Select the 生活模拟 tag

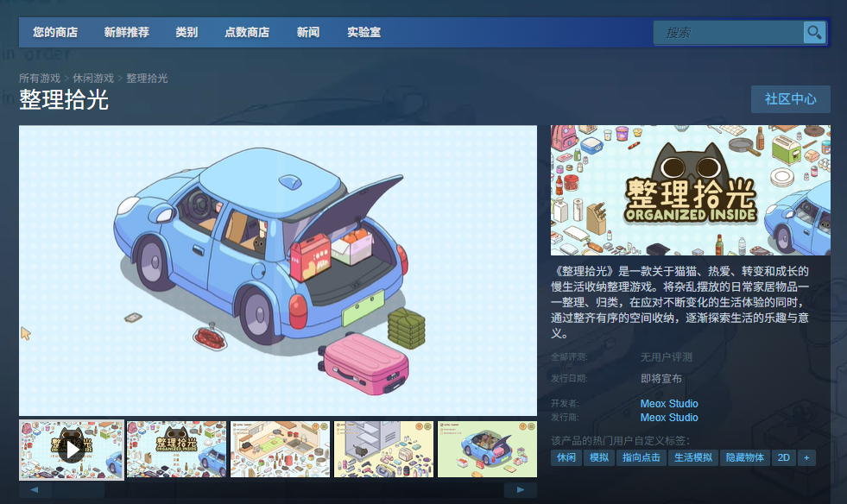[x=693, y=457]
